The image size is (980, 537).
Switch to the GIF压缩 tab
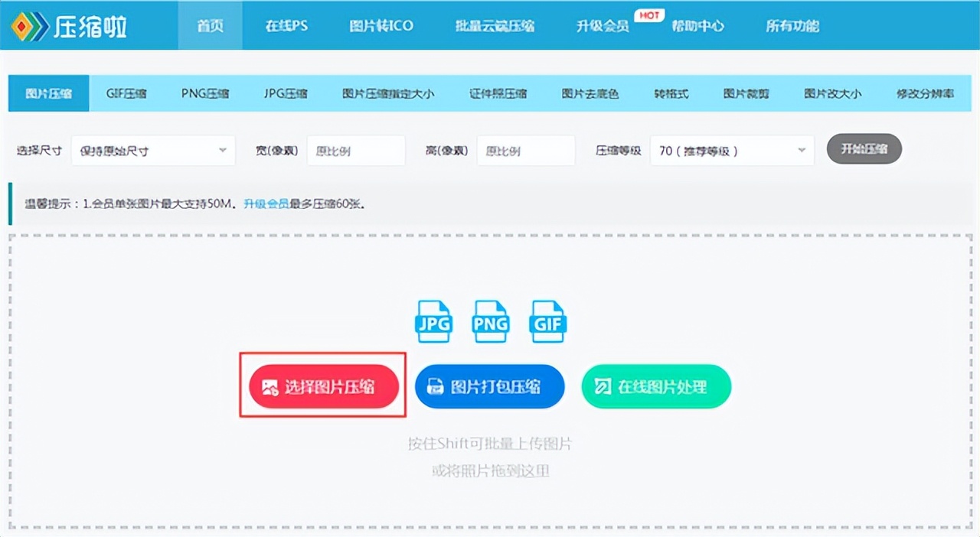point(126,92)
